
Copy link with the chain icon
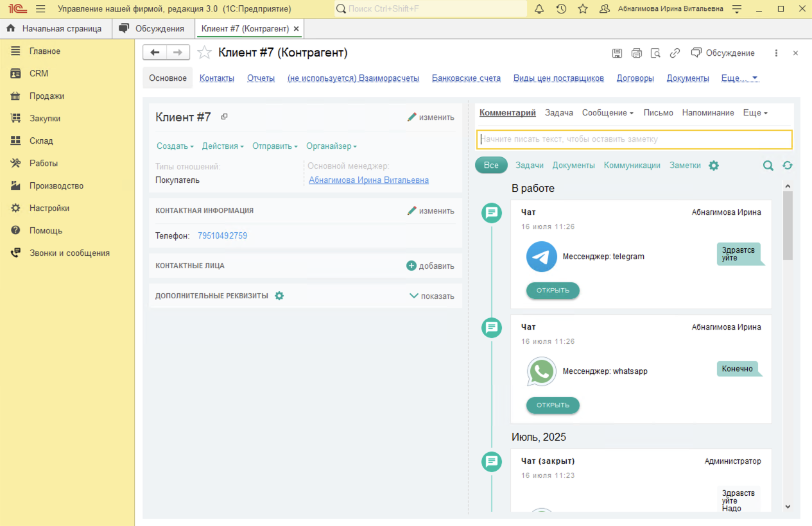tap(675, 53)
